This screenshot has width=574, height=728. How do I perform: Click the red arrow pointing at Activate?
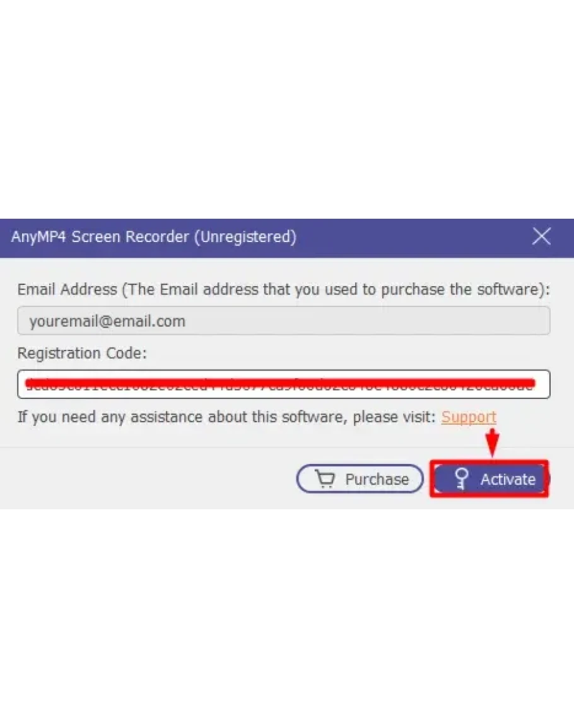493,441
